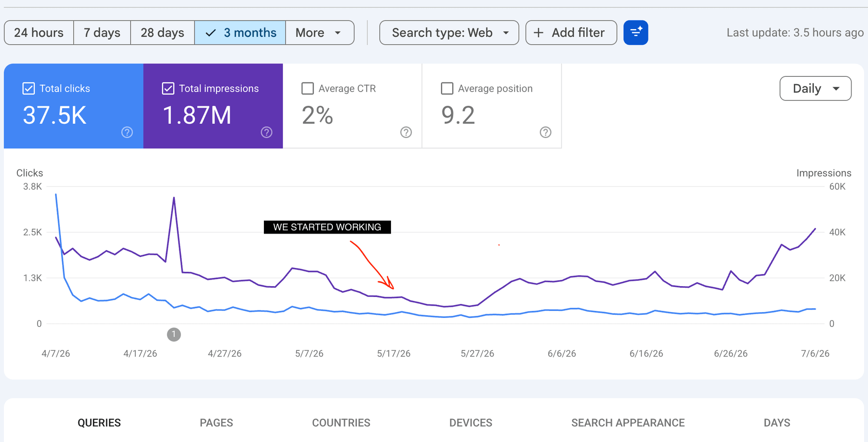Select the 3 months date range
This screenshot has width=868, height=442.
(240, 33)
